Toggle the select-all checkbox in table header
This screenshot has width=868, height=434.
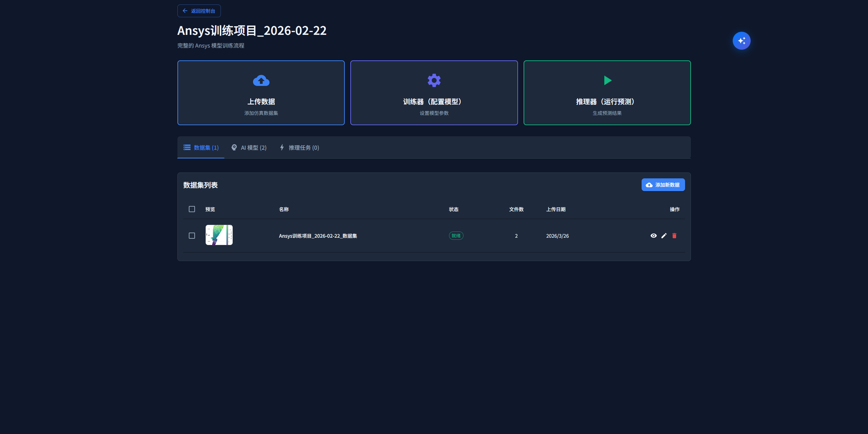192,209
